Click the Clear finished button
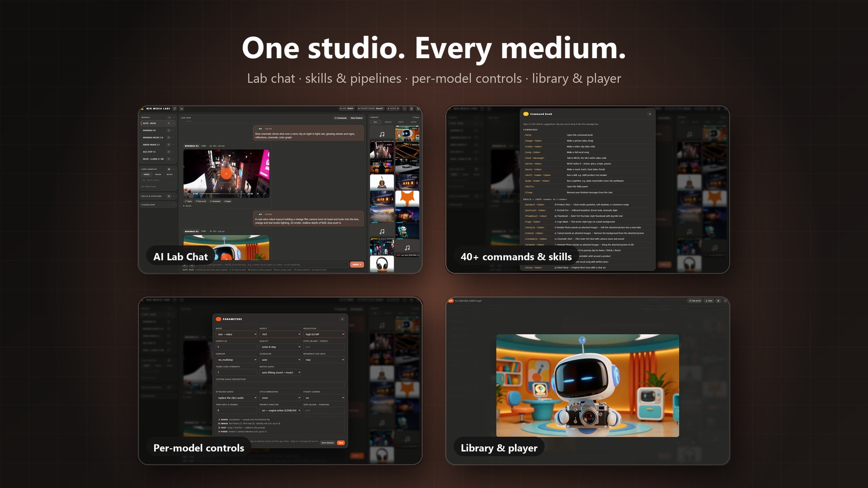Viewport: 868px width, 488px height. tap(356, 118)
